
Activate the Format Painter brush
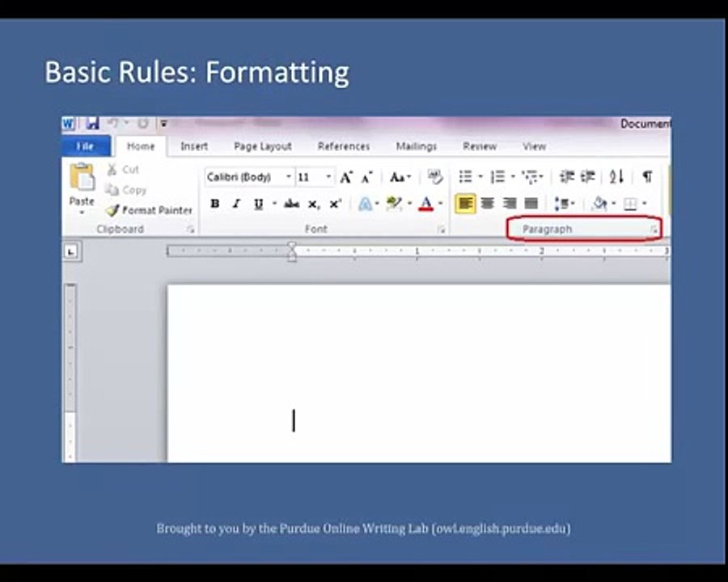click(x=149, y=210)
